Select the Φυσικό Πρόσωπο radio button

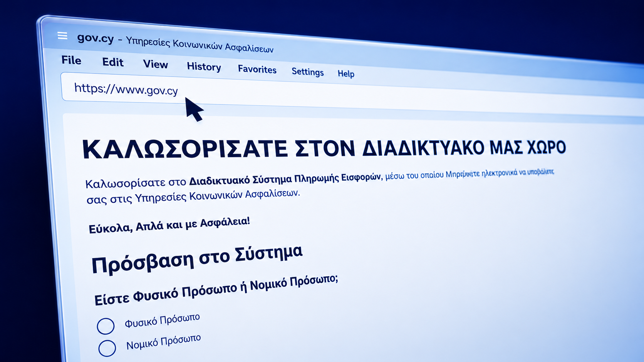click(106, 326)
